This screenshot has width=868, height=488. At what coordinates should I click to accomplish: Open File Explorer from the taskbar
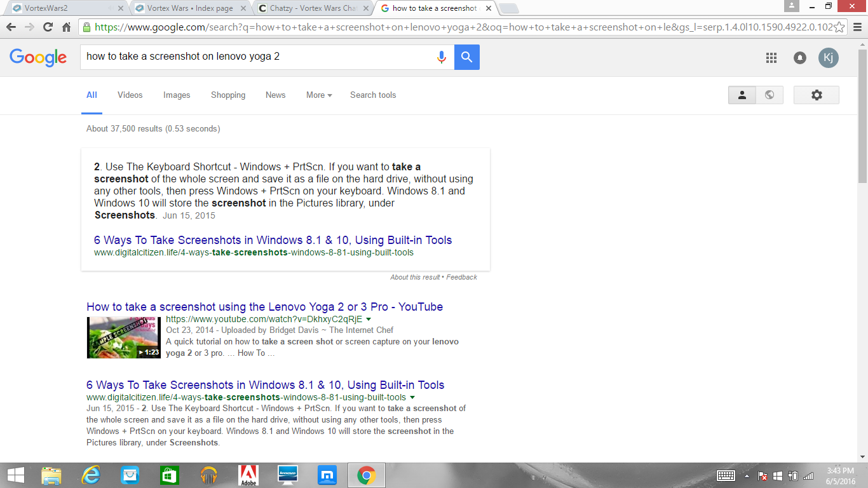point(51,475)
